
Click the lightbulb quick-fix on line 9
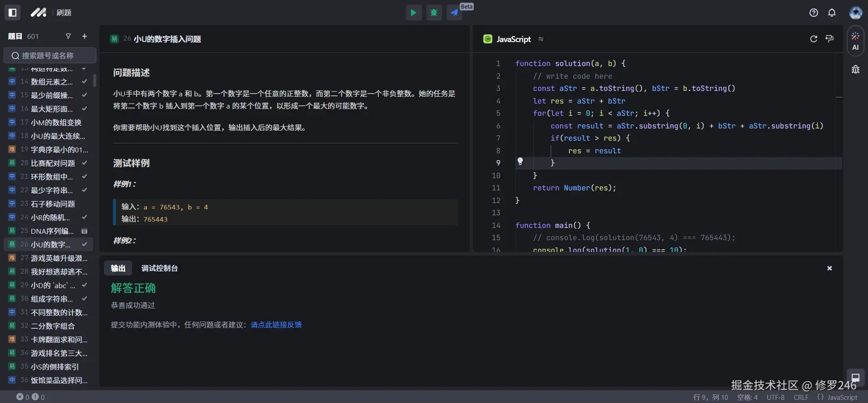point(520,161)
